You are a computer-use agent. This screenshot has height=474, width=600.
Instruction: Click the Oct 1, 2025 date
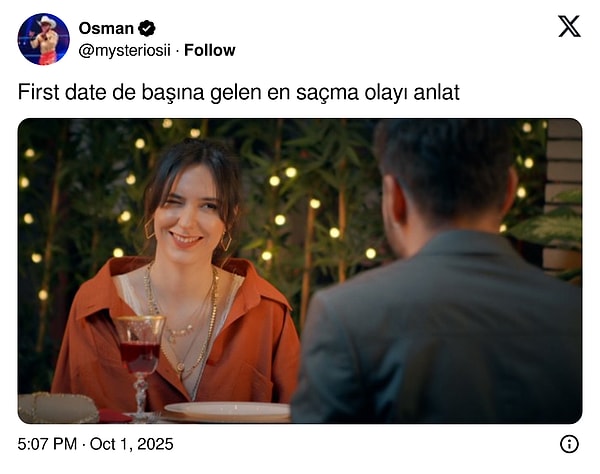coord(131,444)
